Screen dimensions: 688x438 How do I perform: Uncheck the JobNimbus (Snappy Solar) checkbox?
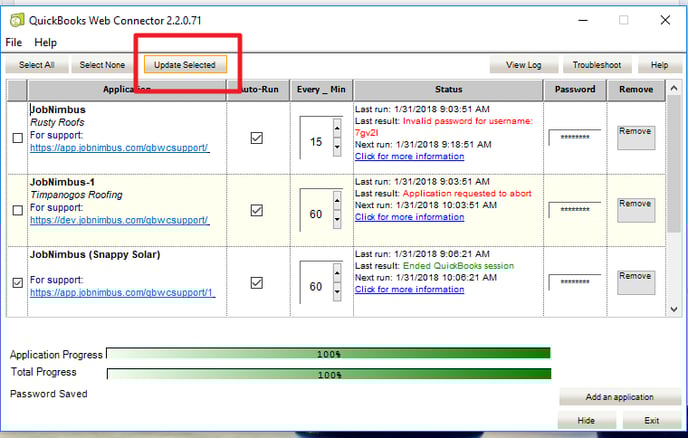(18, 283)
